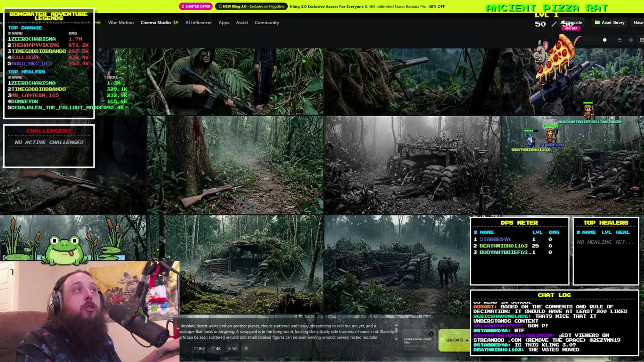Open the Asset library
Screen dimensions: 644x362
(x=610, y=23)
